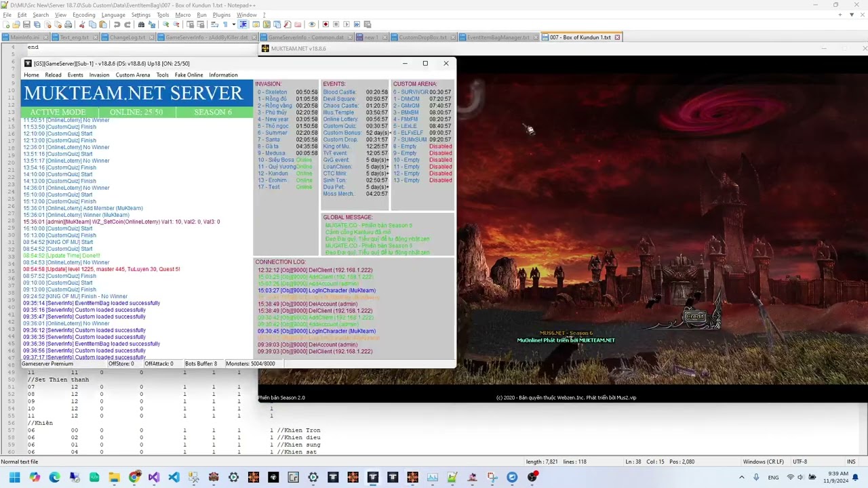The image size is (868, 488).
Task: Switch to GameServerInfo - Common.dat tab
Action: point(306,37)
